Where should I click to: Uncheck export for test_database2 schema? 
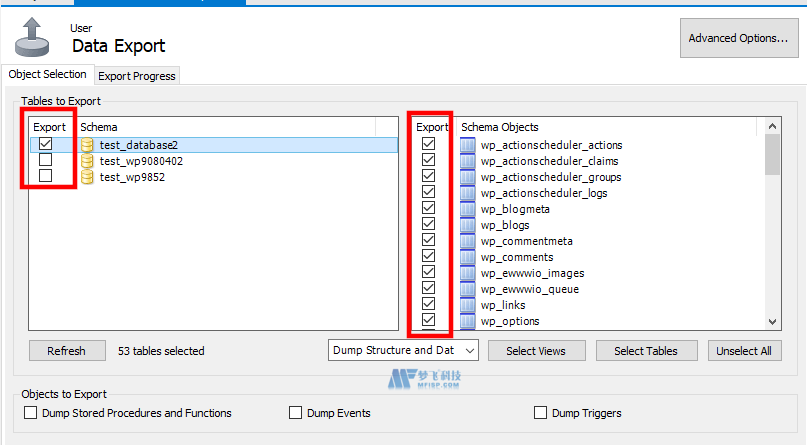(x=46, y=144)
